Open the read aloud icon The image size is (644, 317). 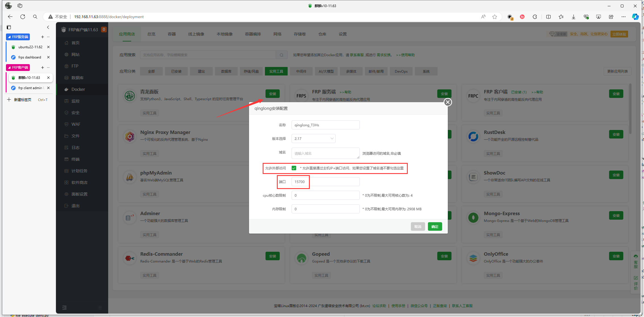click(483, 17)
